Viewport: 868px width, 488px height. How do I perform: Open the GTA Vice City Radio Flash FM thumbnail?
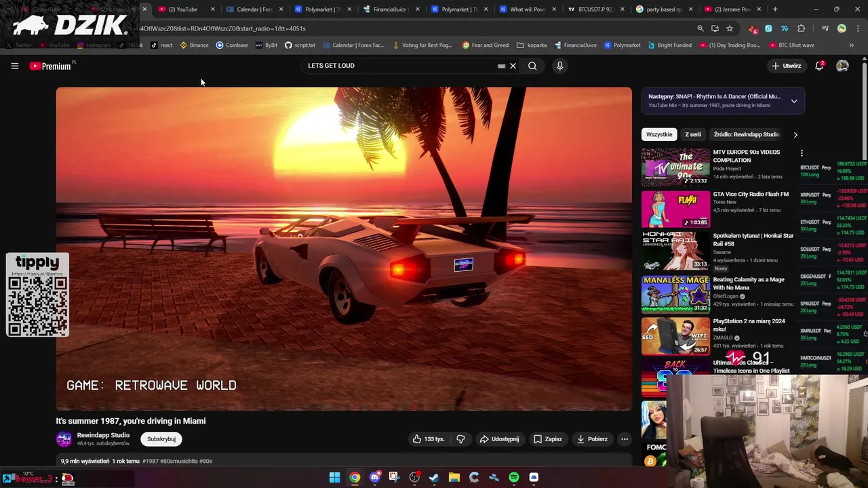tap(675, 209)
